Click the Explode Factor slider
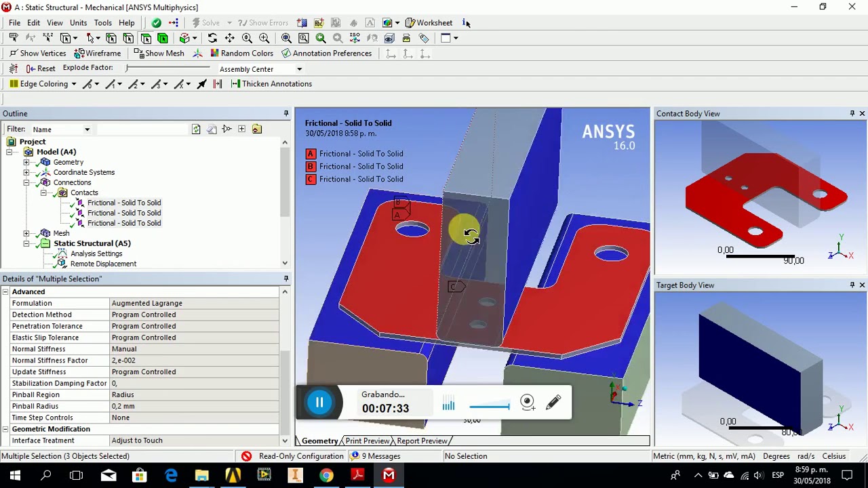Image resolution: width=868 pixels, height=488 pixels. click(167, 68)
